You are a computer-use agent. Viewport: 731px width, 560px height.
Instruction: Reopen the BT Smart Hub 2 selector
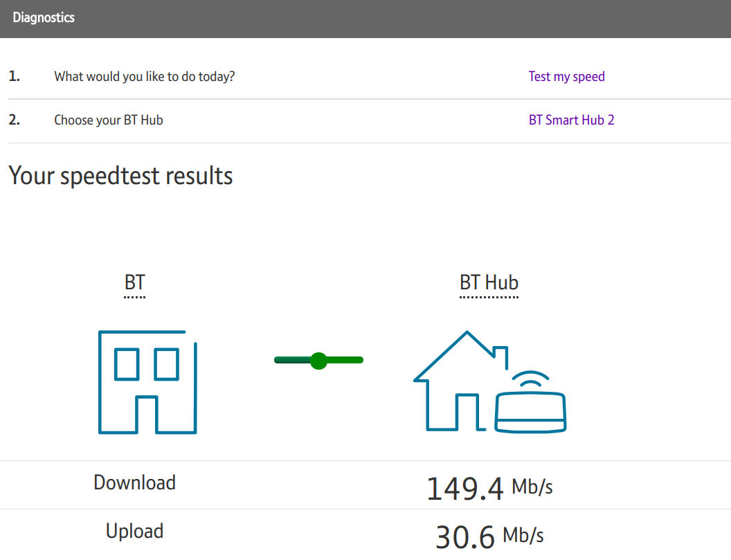coord(572,120)
